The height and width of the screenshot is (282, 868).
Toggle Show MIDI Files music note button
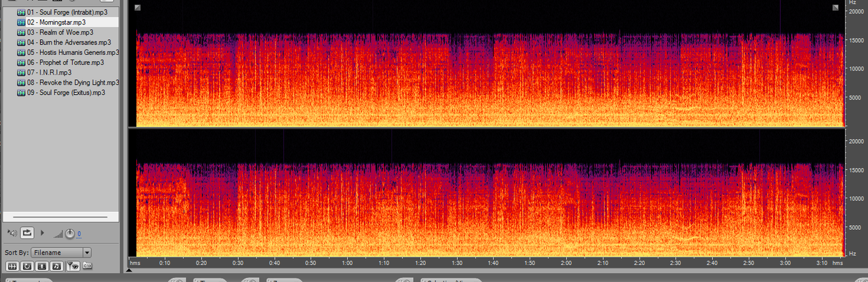click(57, 266)
